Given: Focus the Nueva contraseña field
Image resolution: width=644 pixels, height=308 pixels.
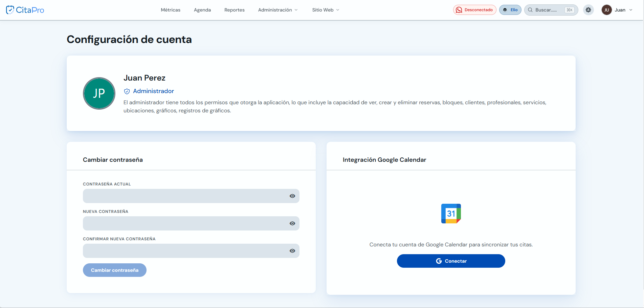Looking at the screenshot, I should tap(191, 223).
